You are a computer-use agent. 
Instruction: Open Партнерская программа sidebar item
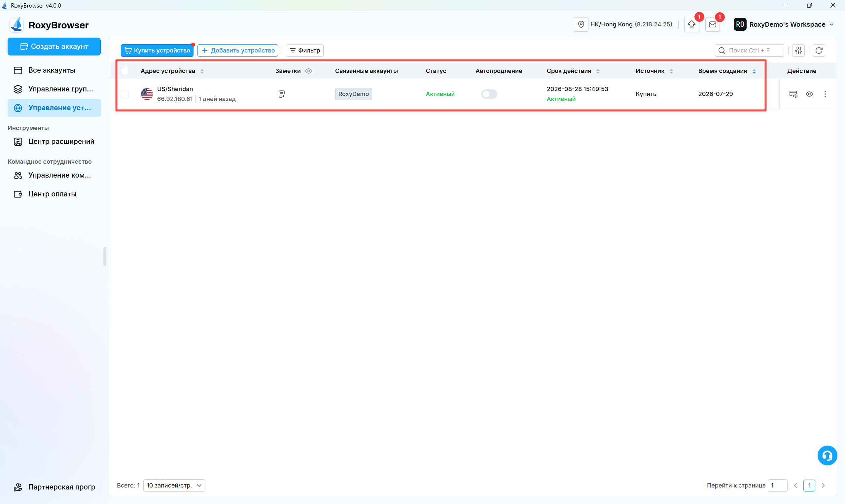tap(54, 487)
